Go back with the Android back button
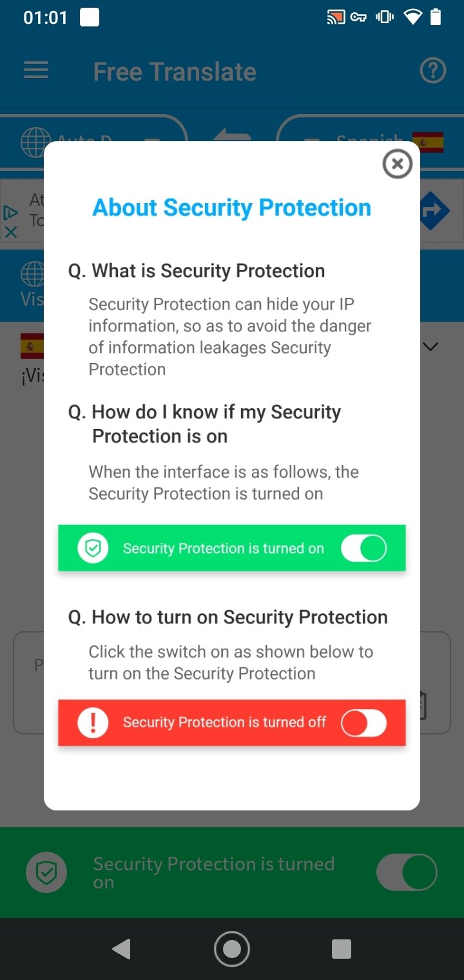Screen dimensions: 464x980 click(x=121, y=948)
